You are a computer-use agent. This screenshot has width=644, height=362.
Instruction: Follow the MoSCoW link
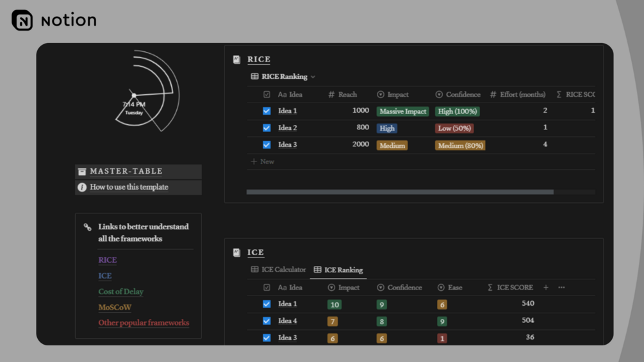click(x=115, y=307)
